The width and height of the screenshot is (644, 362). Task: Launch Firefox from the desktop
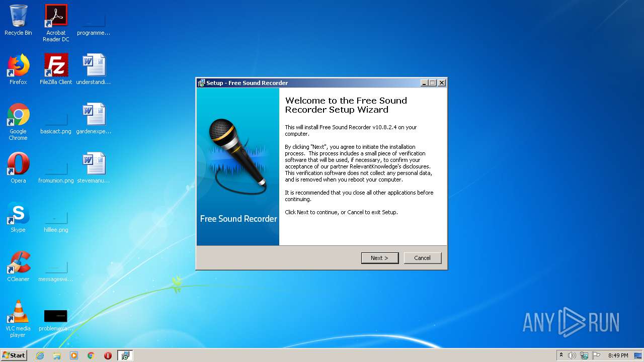point(18,69)
